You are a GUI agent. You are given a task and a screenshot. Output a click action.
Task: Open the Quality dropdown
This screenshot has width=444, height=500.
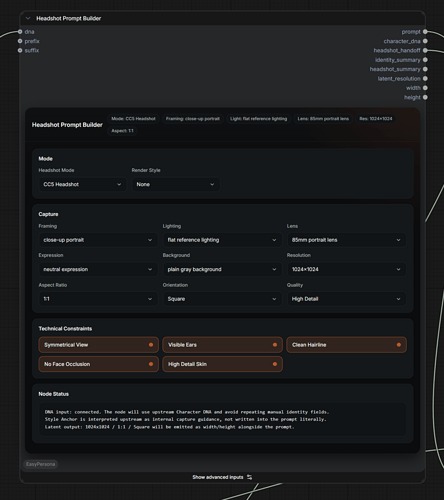(x=346, y=299)
